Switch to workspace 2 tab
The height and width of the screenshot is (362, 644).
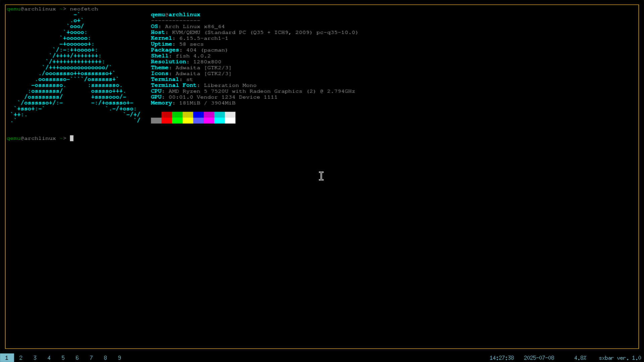[x=21, y=358]
